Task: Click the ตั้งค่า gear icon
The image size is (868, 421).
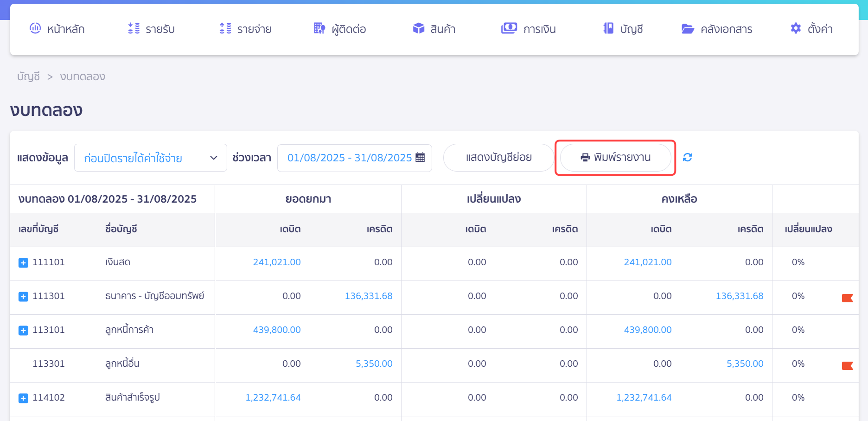Action: pos(796,28)
